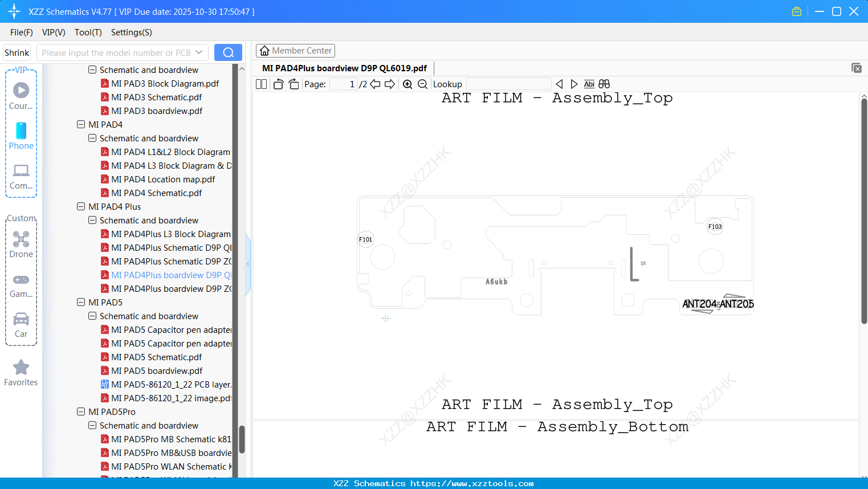Viewport: 868px width, 489px height.
Task: Toggle whole-word match with the Abi icon
Action: 589,84
